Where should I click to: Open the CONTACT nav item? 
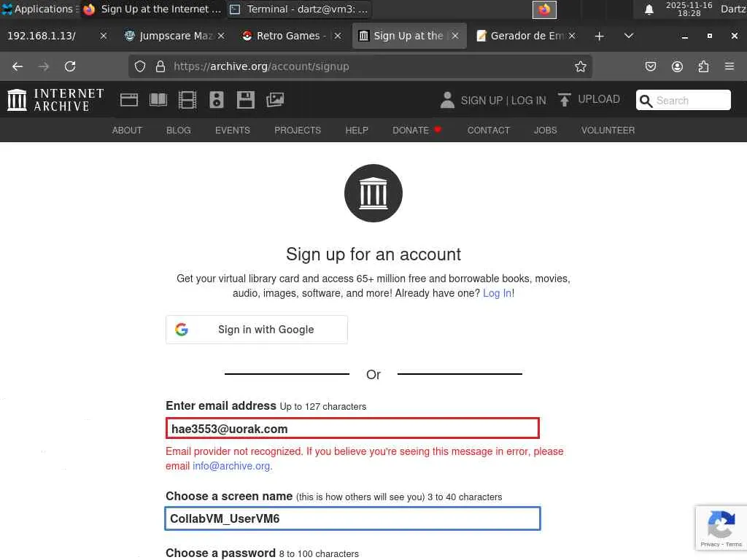488,131
